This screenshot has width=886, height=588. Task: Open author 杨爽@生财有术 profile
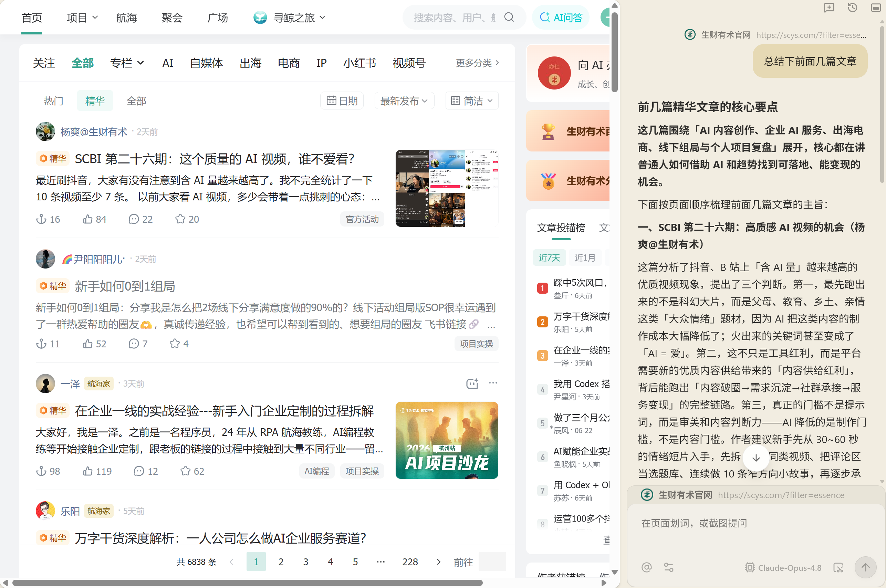pyautogui.click(x=94, y=132)
